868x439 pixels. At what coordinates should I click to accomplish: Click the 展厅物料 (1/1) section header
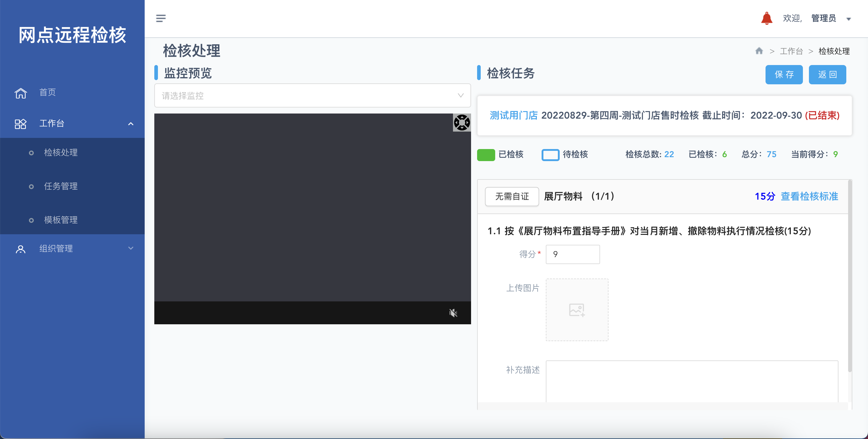579,196
